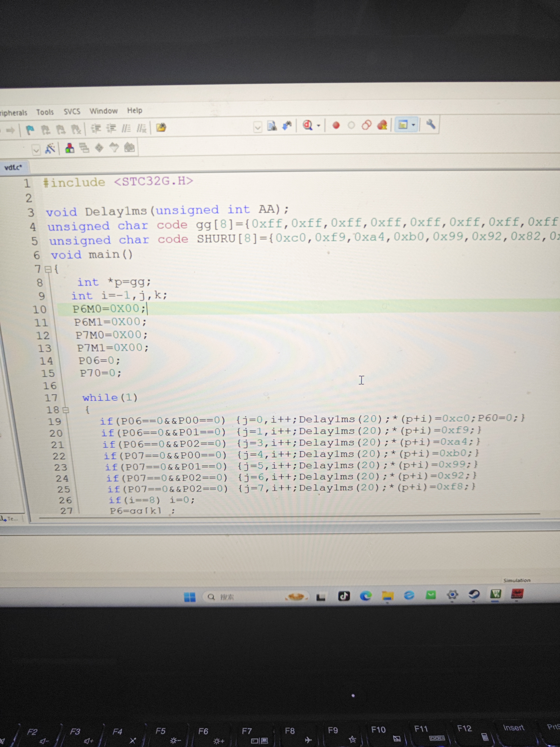This screenshot has width=560, height=747.
Task: Open the window layout dropdown arrow
Action: [413, 125]
